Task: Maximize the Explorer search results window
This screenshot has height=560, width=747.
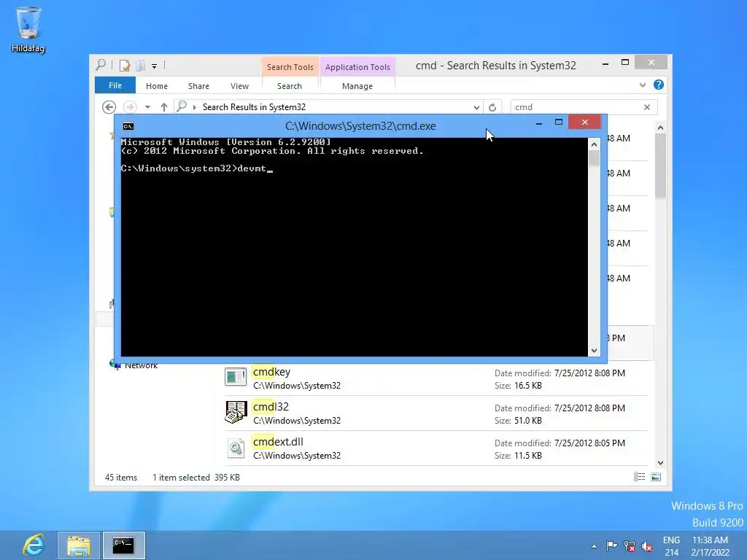Action: [x=625, y=63]
